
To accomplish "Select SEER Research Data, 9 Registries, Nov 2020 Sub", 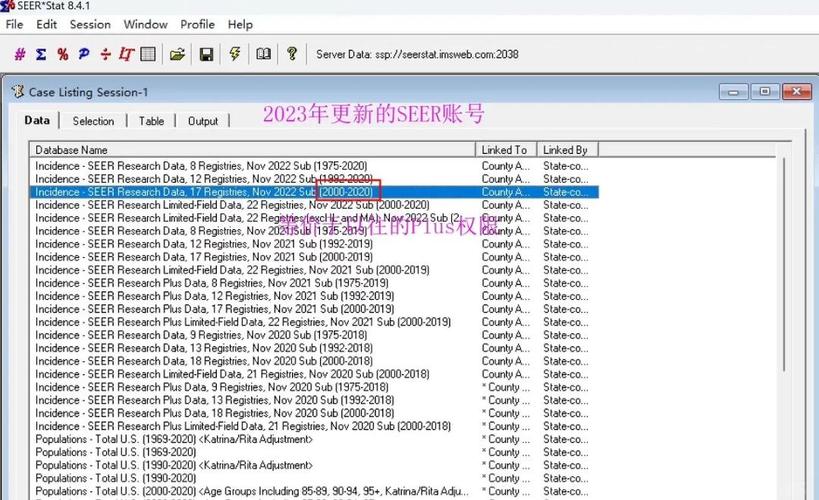I will 201,335.
